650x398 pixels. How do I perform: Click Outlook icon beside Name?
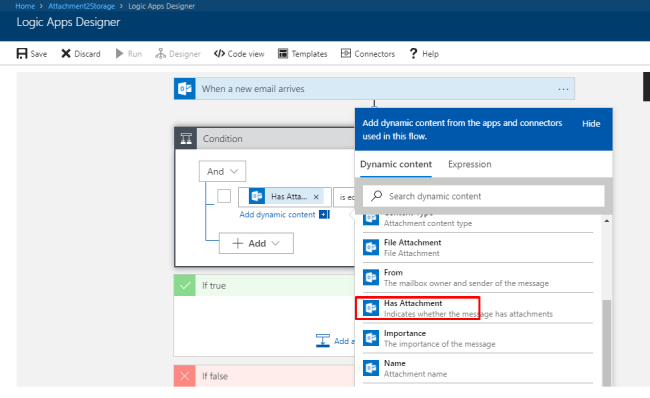tap(371, 368)
